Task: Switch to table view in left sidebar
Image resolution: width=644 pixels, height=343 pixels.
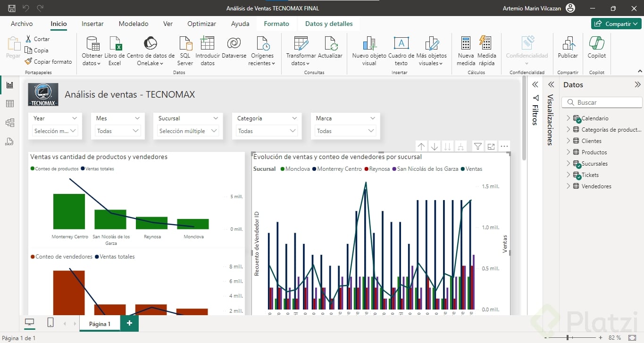Action: (x=10, y=104)
